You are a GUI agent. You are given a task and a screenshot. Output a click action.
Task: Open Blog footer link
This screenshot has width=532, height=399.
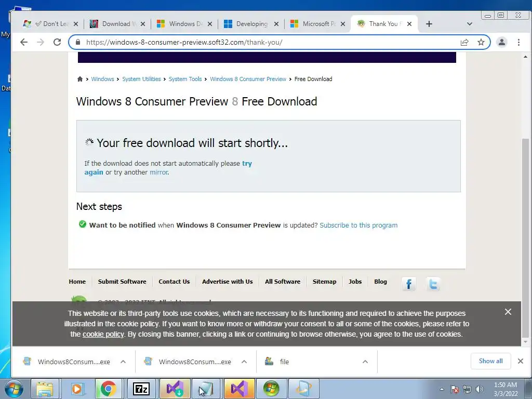[x=380, y=282]
